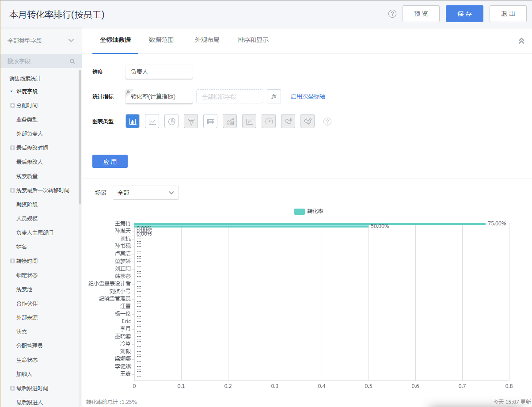This screenshot has height=407, width=532.
Task: Click the 转化率(计算指标) indicator field
Action: 159,96
